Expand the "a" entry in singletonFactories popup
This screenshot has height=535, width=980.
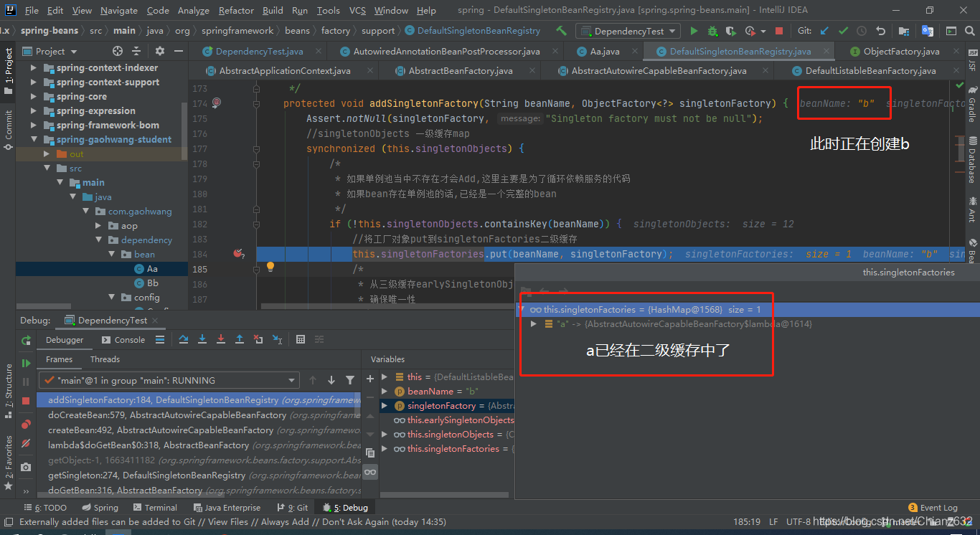tap(533, 324)
